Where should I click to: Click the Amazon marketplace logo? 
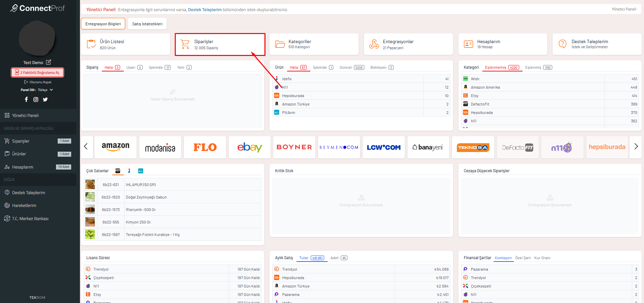pos(115,147)
